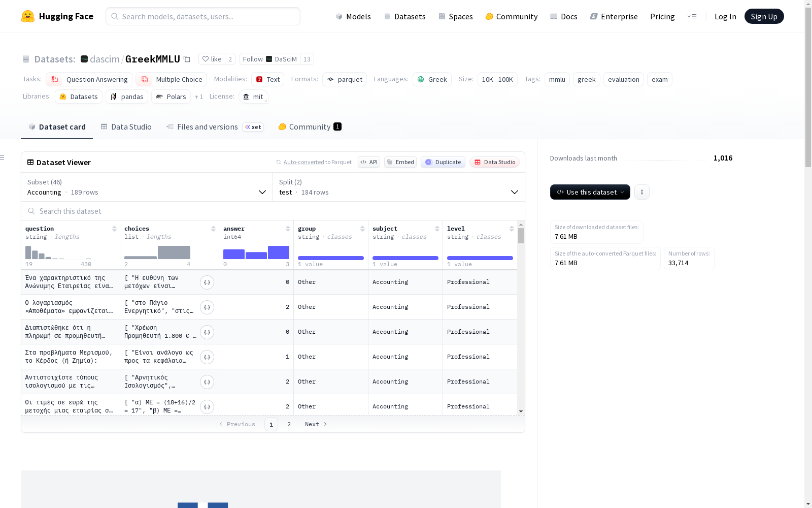Open the left sidebar table of contents icon
812x508 pixels.
point(3,157)
